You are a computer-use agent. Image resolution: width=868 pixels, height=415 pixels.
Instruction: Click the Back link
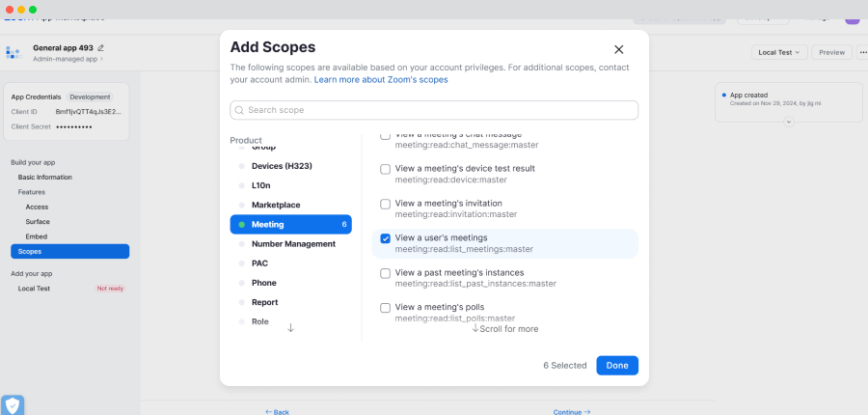click(x=278, y=412)
